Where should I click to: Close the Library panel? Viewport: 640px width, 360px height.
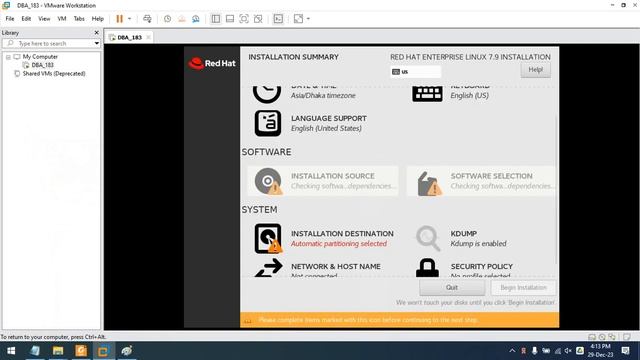click(x=96, y=33)
